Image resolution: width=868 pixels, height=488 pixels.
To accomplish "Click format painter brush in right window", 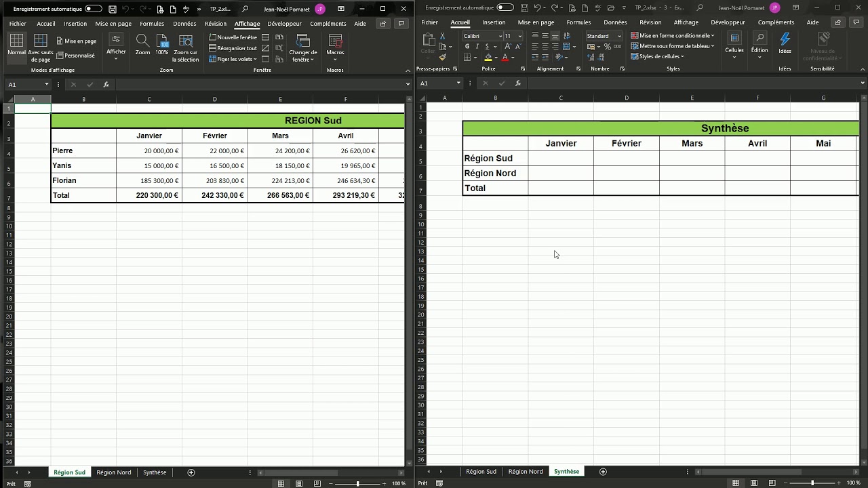I will pos(443,57).
